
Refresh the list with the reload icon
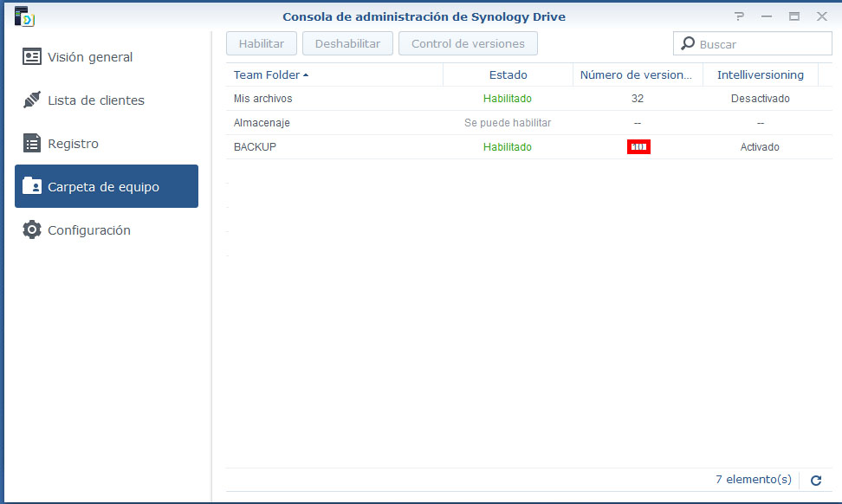coord(816,481)
